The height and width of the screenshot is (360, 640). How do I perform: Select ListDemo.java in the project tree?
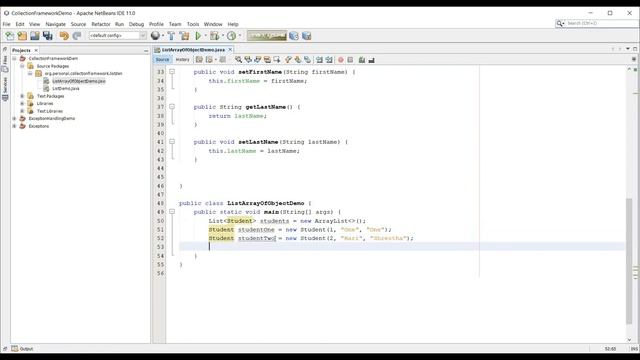[65, 89]
